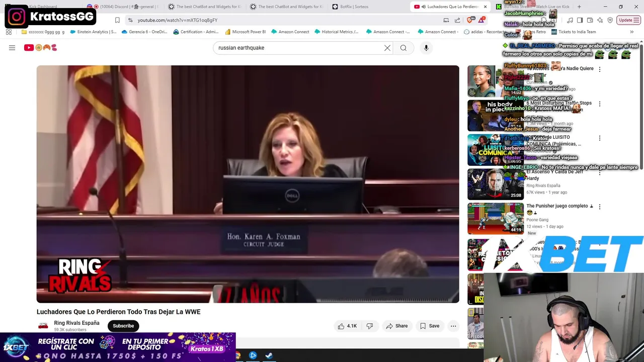Show hidden bookmarks with double chevron

[x=633, y=32]
